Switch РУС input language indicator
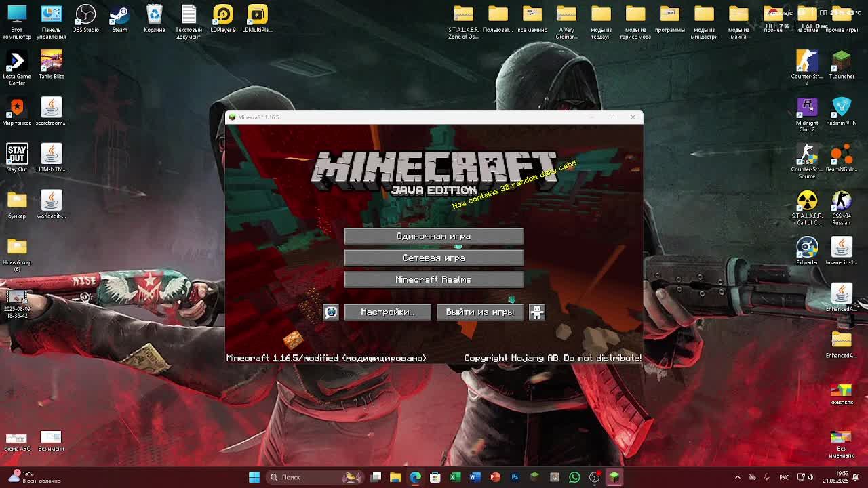 point(785,477)
